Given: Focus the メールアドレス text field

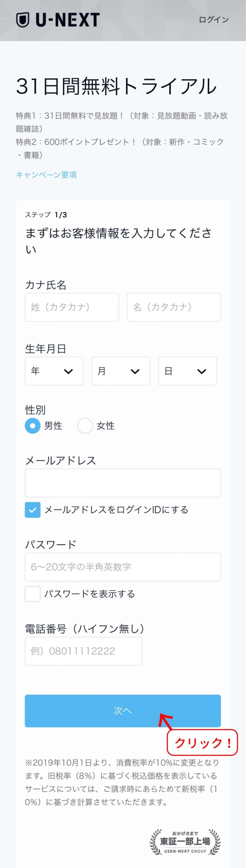Looking at the screenshot, I should click(122, 483).
